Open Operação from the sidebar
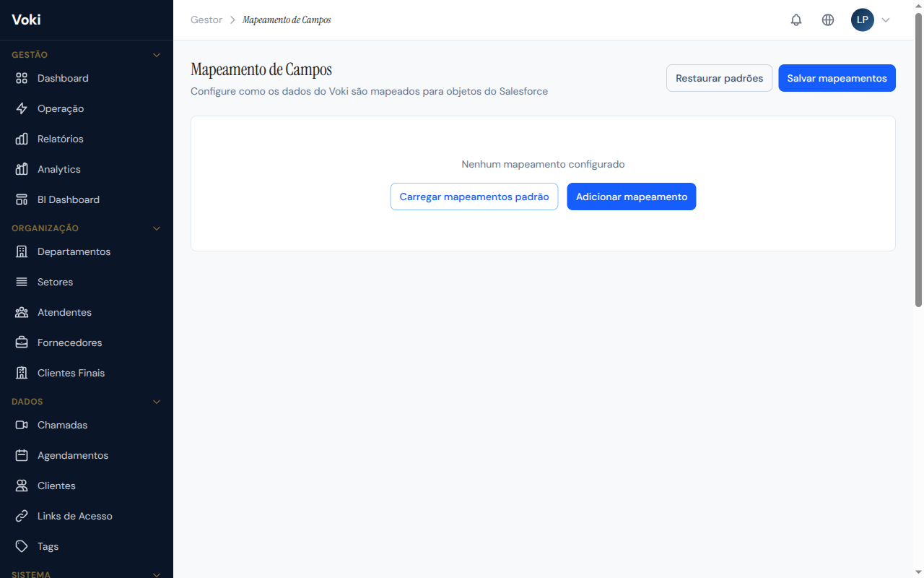This screenshot has width=924, height=578. (x=22, y=108)
